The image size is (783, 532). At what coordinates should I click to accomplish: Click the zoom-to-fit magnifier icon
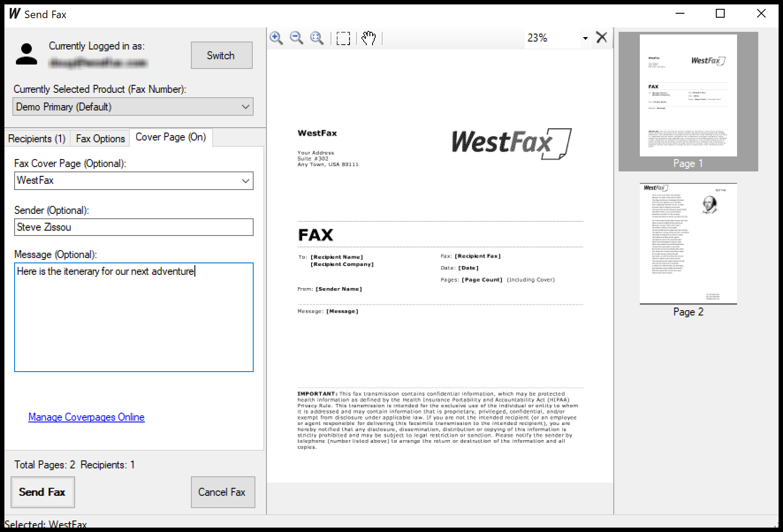coord(317,38)
